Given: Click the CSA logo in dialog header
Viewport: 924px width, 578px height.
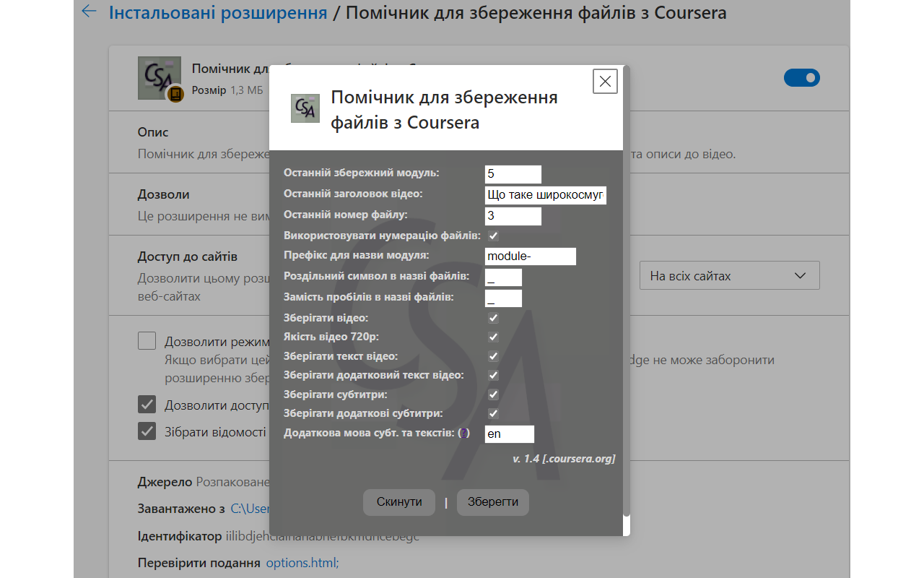Looking at the screenshot, I should tap(305, 108).
